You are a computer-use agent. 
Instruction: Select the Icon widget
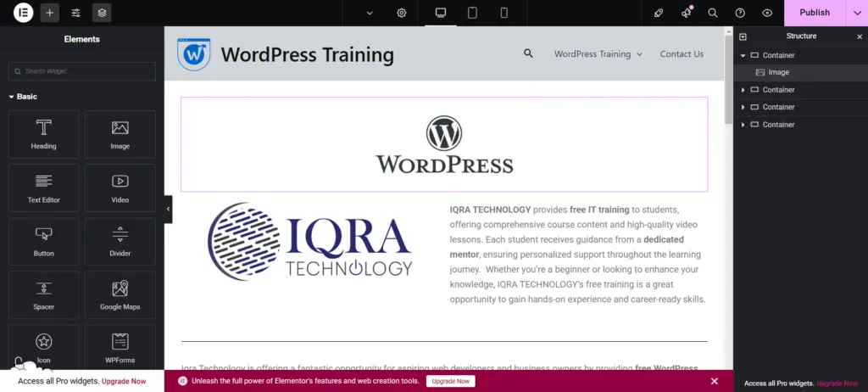[44, 347]
